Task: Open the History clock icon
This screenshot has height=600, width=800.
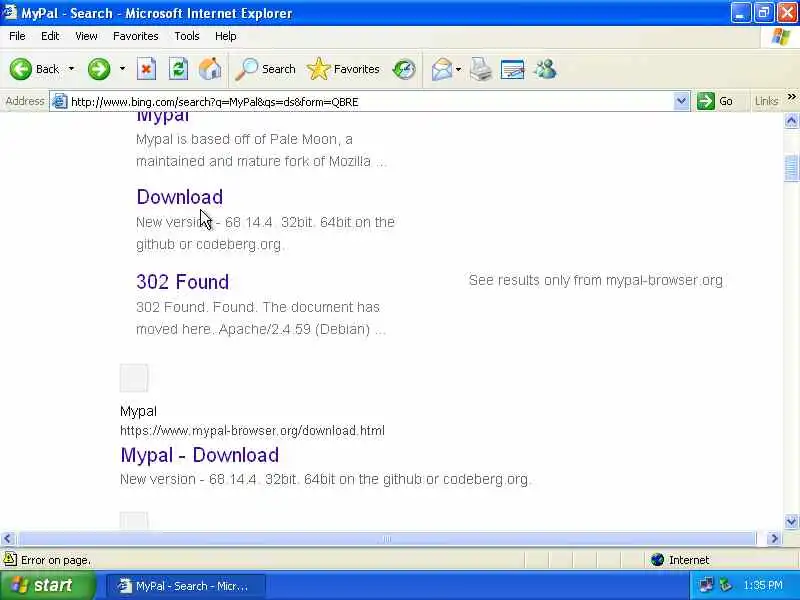Action: pyautogui.click(x=404, y=69)
